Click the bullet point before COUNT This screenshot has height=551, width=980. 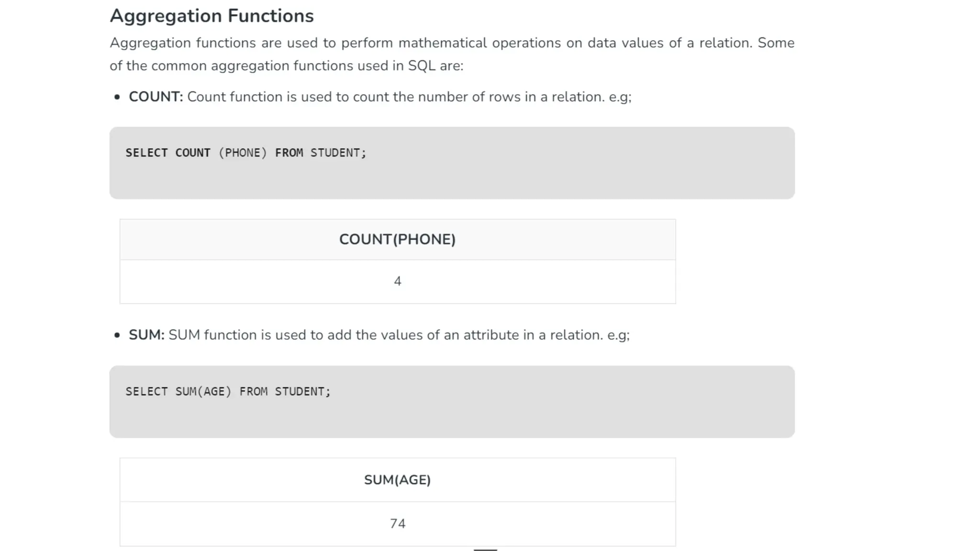tap(117, 97)
